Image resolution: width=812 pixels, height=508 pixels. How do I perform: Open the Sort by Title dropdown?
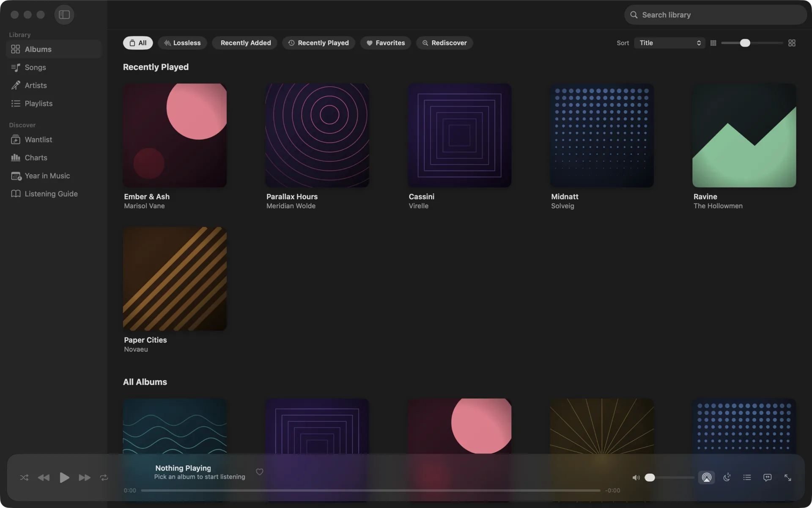coord(669,43)
